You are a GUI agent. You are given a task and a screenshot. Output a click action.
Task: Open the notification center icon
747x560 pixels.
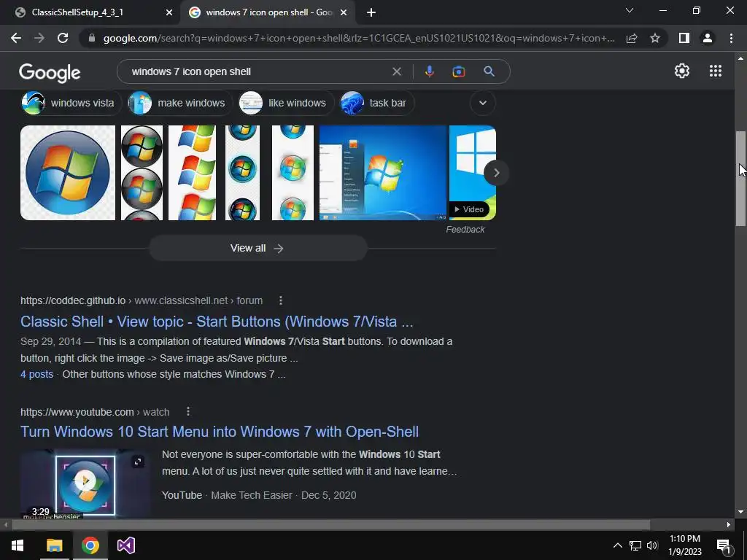click(x=724, y=545)
